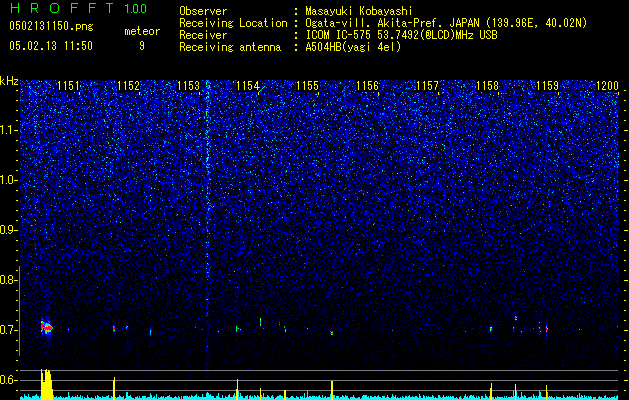Screen dimensions: 629x400
Task: Click receiver text ICOM IC-575 53.7492 MHz USB
Action: click(x=401, y=35)
